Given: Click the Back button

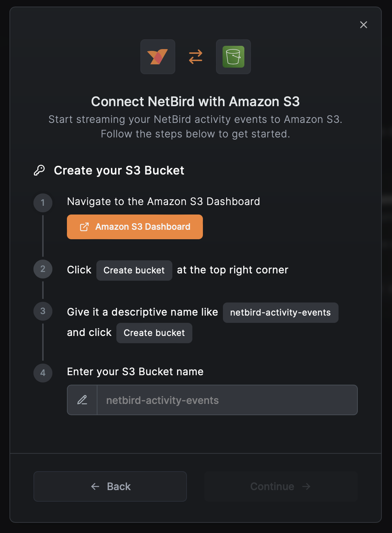Looking at the screenshot, I should click(110, 486).
